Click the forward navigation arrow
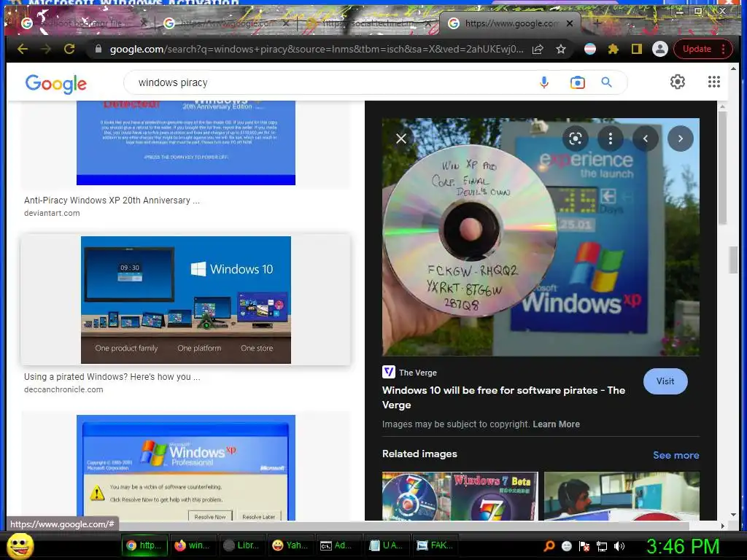Image resolution: width=747 pixels, height=560 pixels. click(46, 49)
